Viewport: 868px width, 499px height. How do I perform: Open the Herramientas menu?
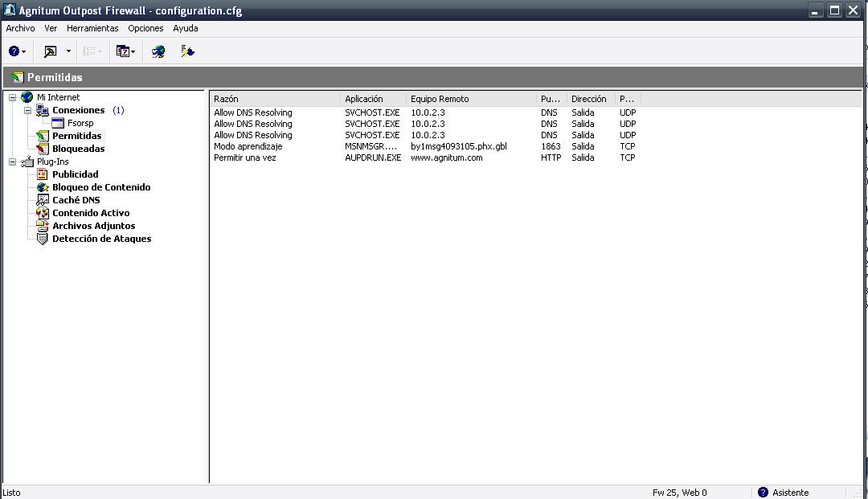pyautogui.click(x=92, y=28)
